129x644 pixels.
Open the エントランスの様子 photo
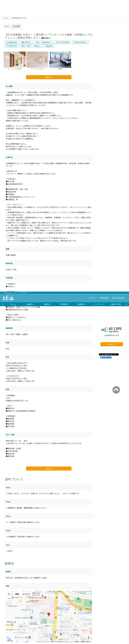[15, 60]
